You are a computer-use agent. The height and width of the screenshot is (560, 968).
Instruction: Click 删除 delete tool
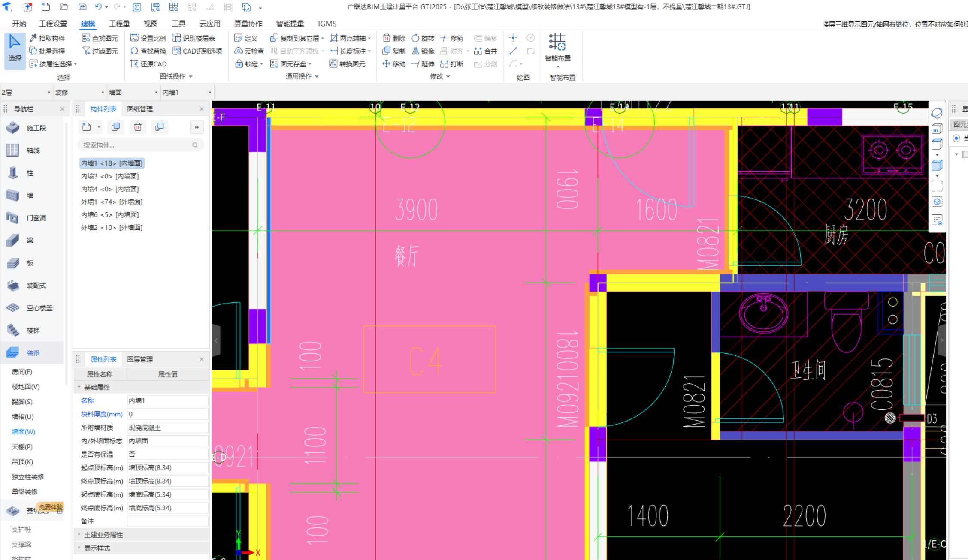point(394,38)
